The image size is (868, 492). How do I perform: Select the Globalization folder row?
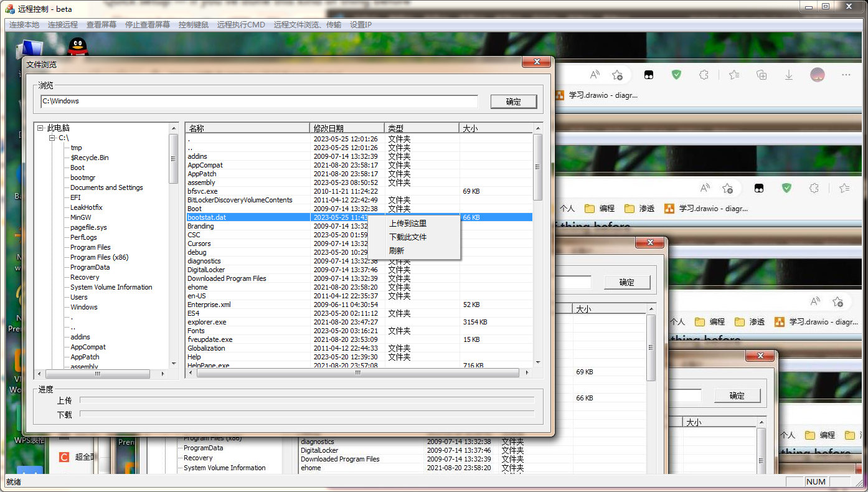tap(206, 348)
